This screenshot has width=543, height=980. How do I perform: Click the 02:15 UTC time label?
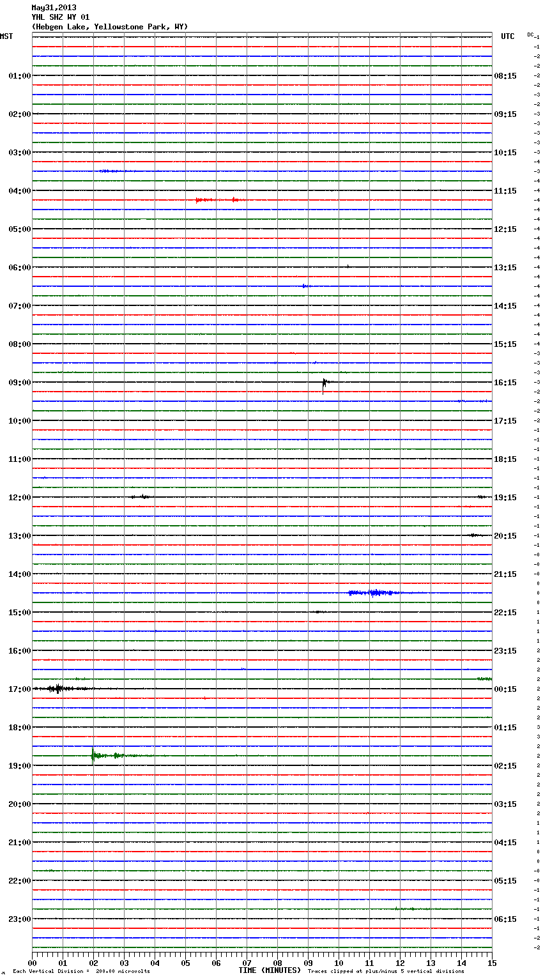[505, 766]
